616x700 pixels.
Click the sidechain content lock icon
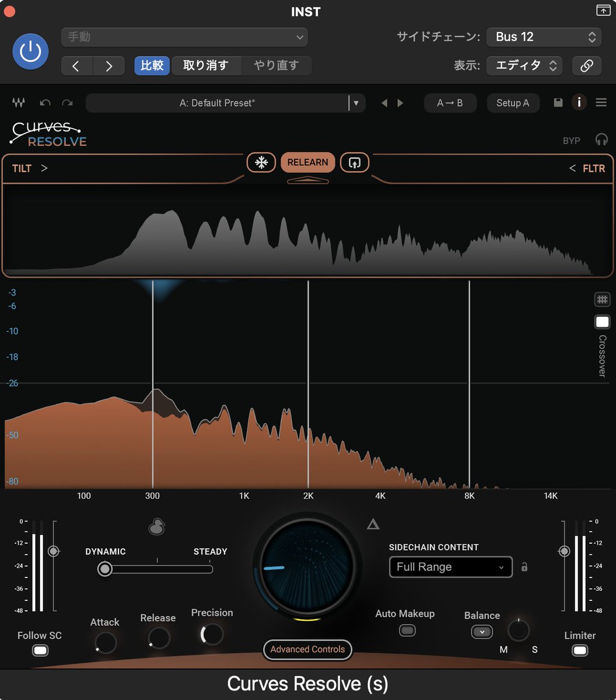click(x=524, y=566)
